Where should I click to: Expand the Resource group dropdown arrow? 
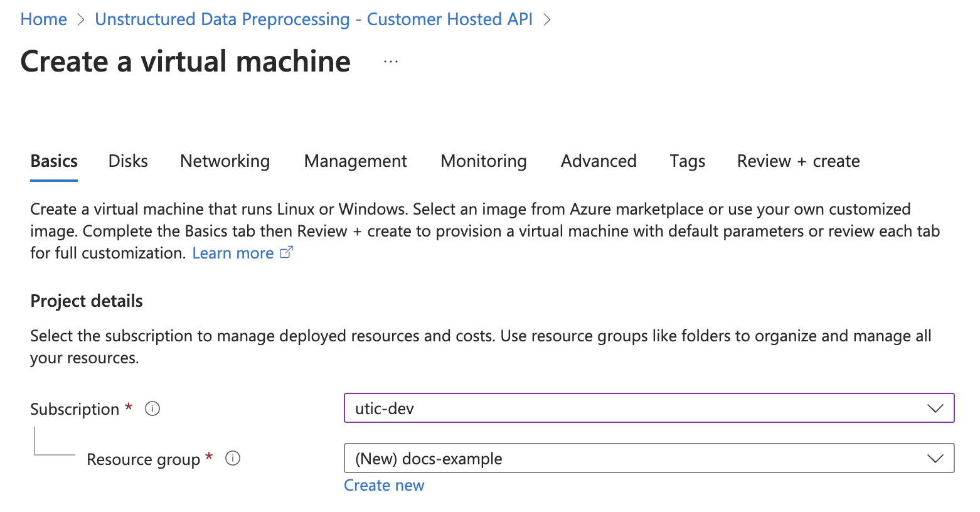[x=935, y=459]
